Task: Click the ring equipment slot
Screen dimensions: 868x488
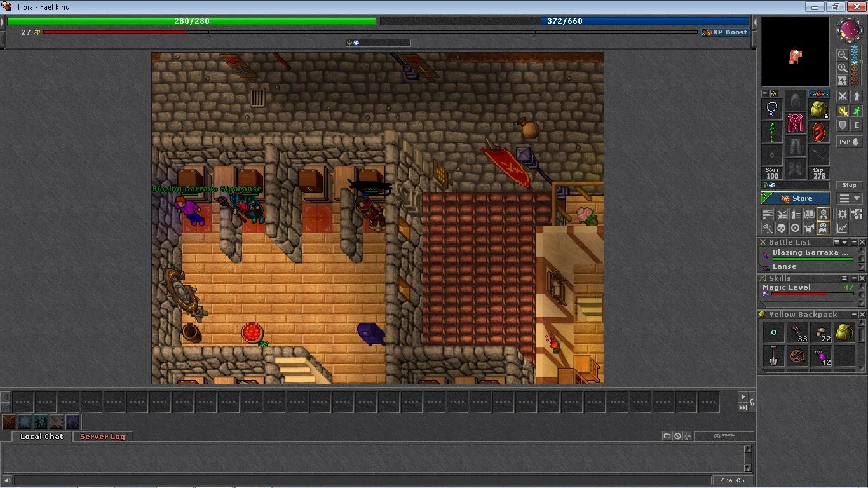Action: click(x=772, y=155)
